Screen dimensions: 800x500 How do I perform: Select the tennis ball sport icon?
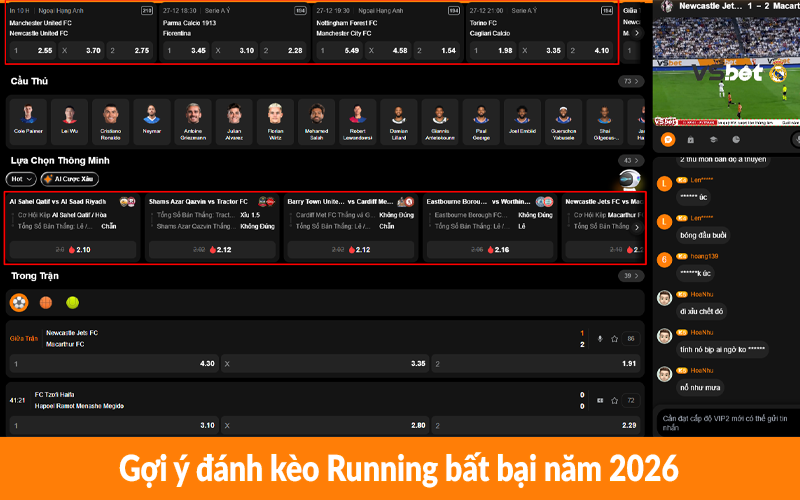point(72,303)
